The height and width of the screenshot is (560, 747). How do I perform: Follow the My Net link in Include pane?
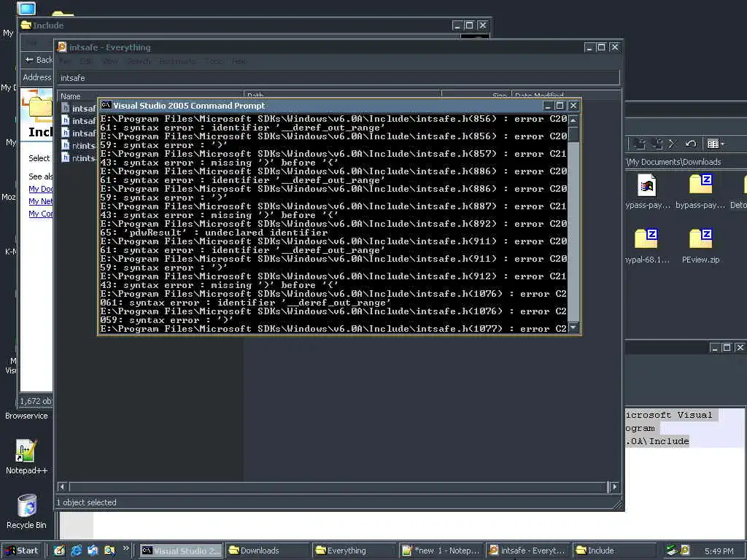coord(41,201)
